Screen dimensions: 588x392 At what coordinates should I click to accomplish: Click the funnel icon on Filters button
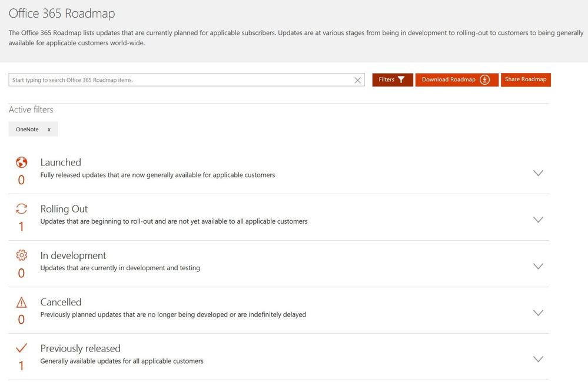(401, 80)
